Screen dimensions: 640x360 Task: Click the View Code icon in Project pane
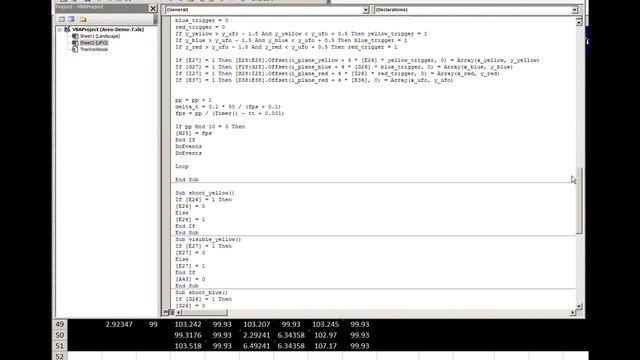[x=62, y=19]
